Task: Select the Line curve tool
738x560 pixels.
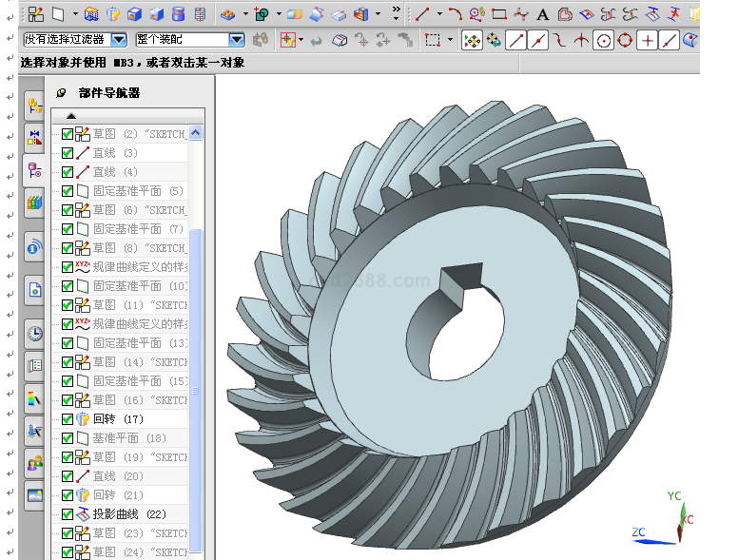Action: pos(423,14)
